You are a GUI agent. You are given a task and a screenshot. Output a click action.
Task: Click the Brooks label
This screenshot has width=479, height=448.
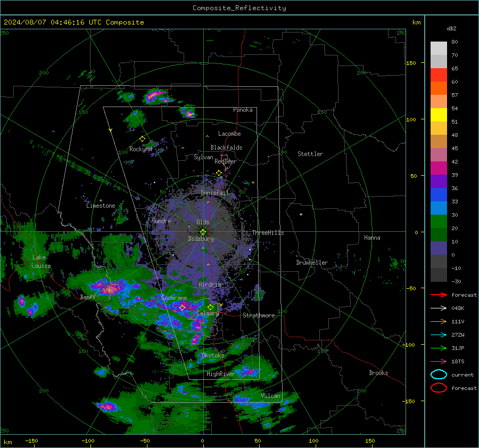pos(378,373)
